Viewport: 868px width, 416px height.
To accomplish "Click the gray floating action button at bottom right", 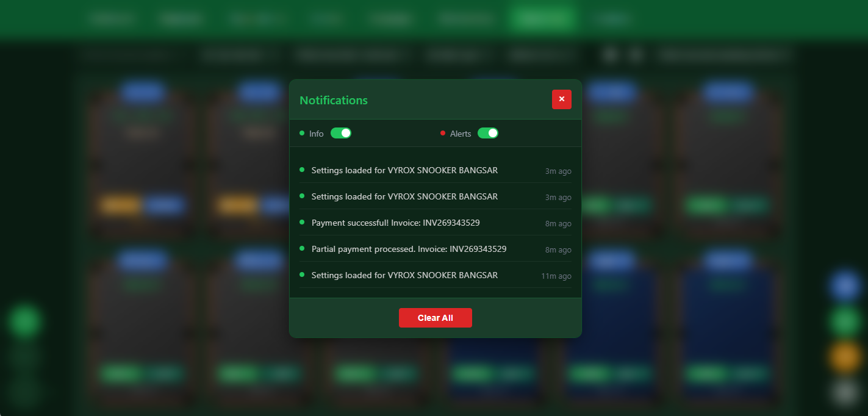I will (x=844, y=390).
